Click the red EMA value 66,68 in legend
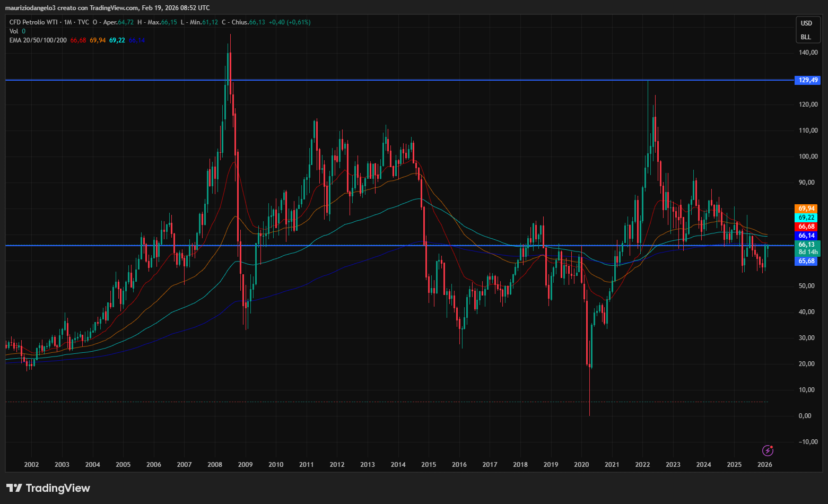Screen dimensions: 828x504 click(78, 40)
